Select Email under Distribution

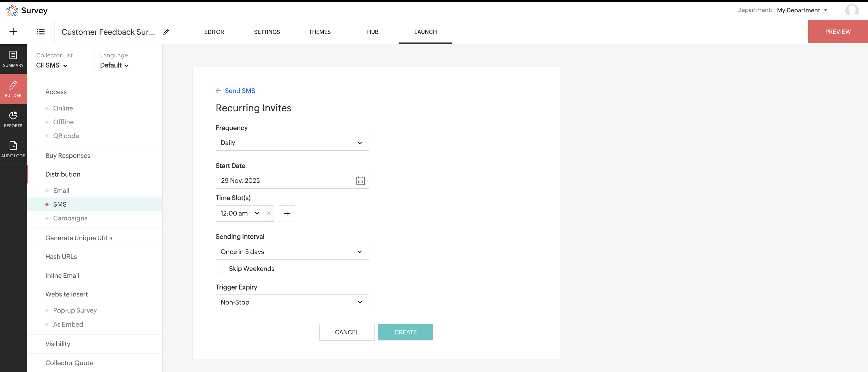61,191
